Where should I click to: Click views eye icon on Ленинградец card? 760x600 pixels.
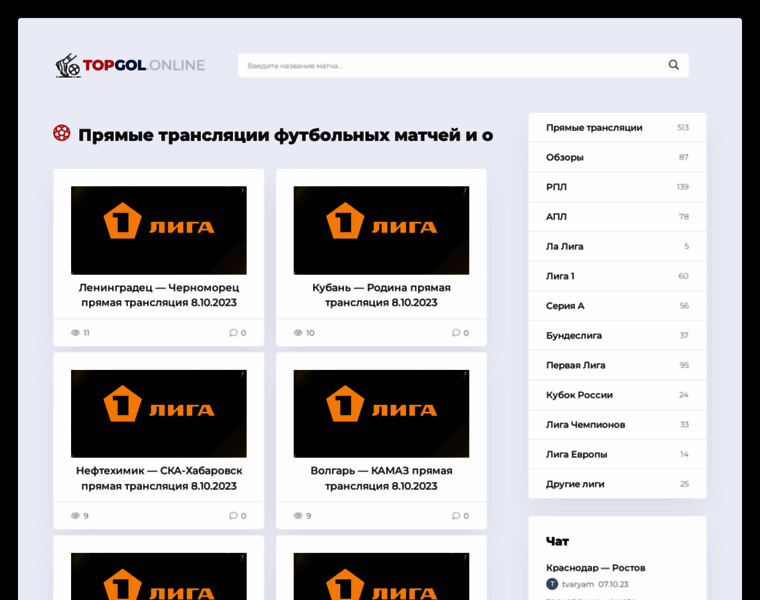[x=75, y=332]
